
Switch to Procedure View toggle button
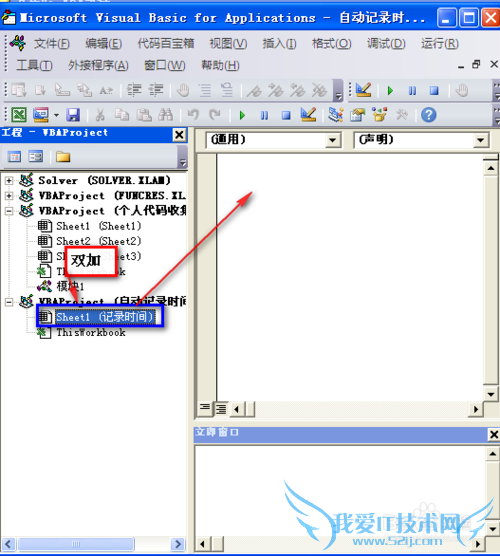pyautogui.click(x=205, y=409)
